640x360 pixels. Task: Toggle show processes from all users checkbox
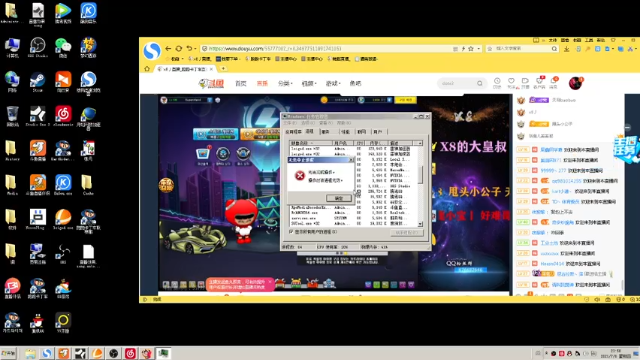pyautogui.click(x=291, y=232)
